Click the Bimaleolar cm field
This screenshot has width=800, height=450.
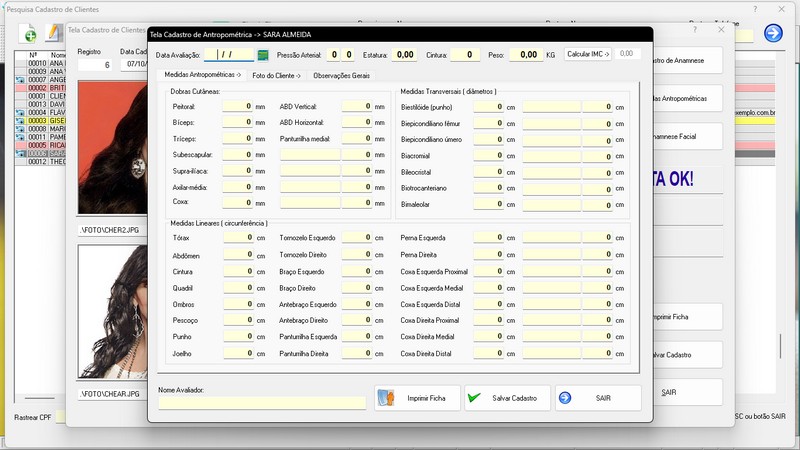coord(488,204)
